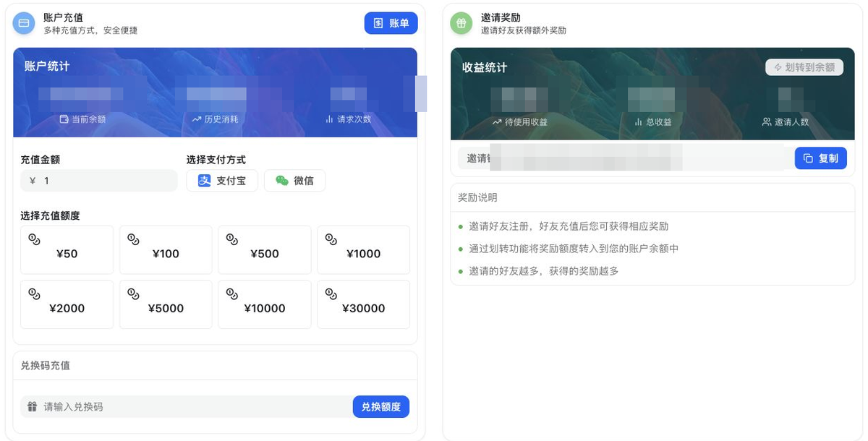Click the people icon beside 邀请人数
This screenshot has width=868, height=441.
click(x=767, y=122)
